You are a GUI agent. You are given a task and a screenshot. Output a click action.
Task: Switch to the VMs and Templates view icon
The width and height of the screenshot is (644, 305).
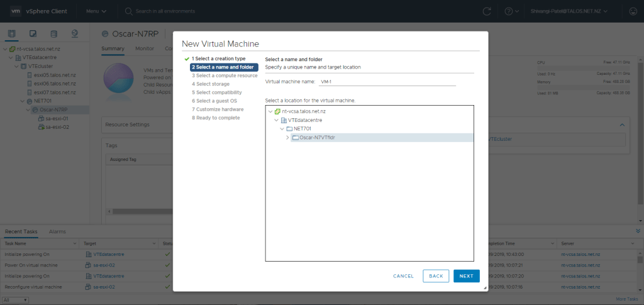[33, 33]
